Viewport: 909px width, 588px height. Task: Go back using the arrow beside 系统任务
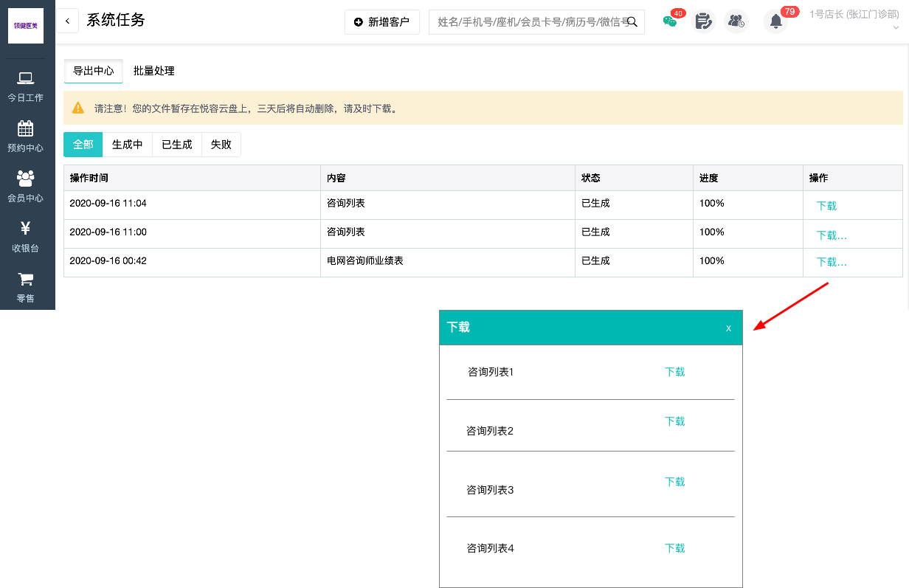point(68,21)
